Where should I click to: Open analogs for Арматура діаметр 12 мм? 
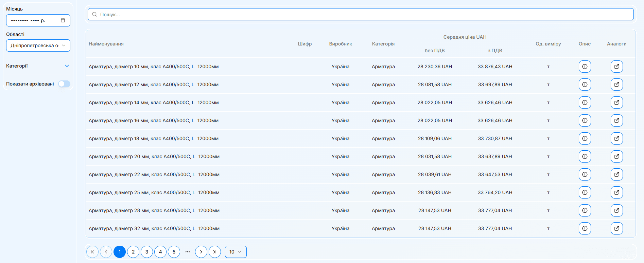click(616, 84)
